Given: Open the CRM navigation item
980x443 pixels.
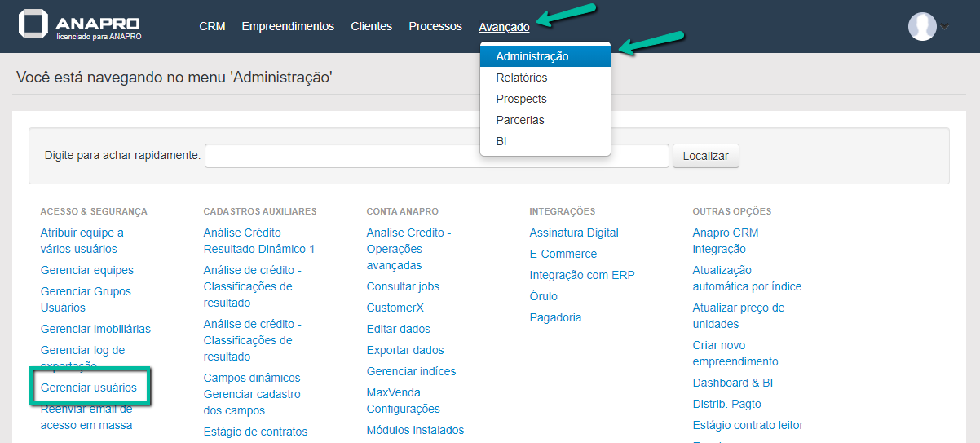Looking at the screenshot, I should [x=212, y=27].
